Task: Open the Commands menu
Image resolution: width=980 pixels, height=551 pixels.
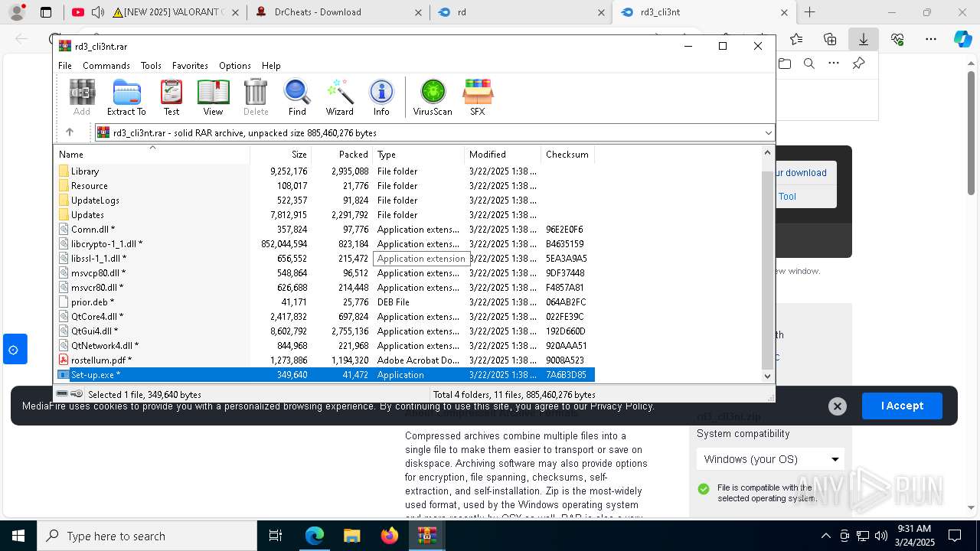Action: point(106,66)
